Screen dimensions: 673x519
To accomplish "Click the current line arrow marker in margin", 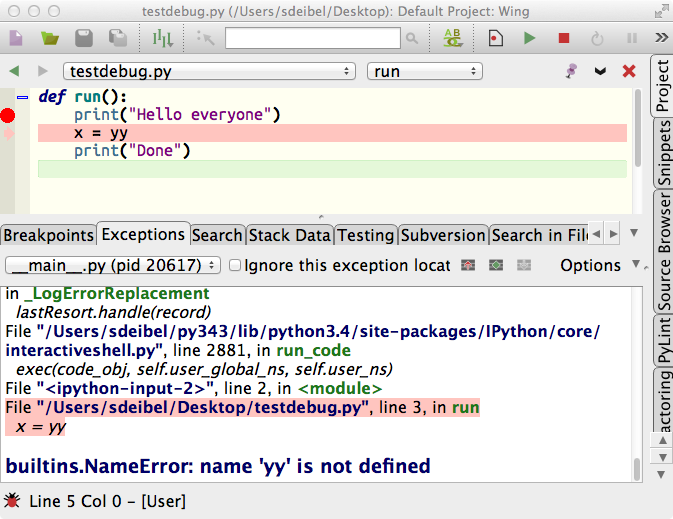I will click(x=9, y=134).
